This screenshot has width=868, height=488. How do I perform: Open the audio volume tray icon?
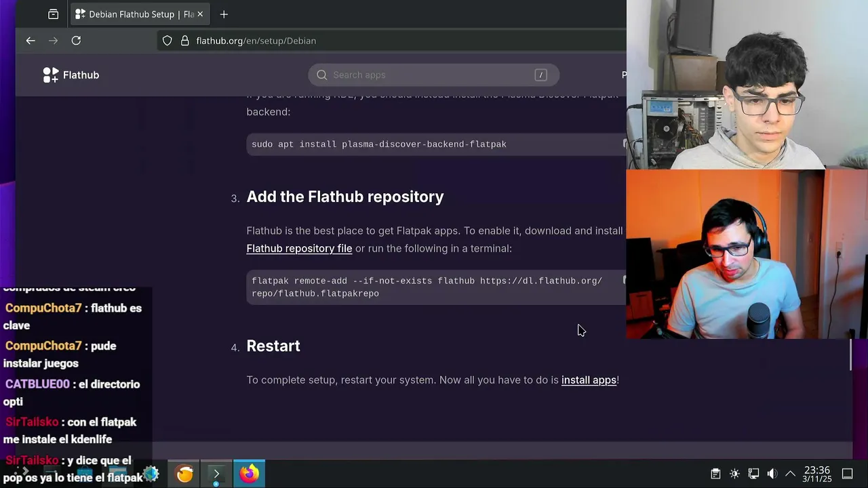[x=772, y=474]
